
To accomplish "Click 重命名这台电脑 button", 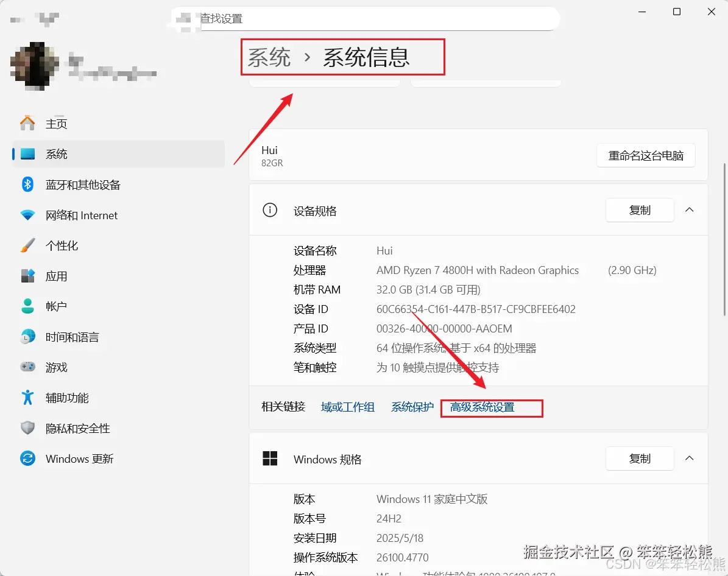I will coord(646,155).
